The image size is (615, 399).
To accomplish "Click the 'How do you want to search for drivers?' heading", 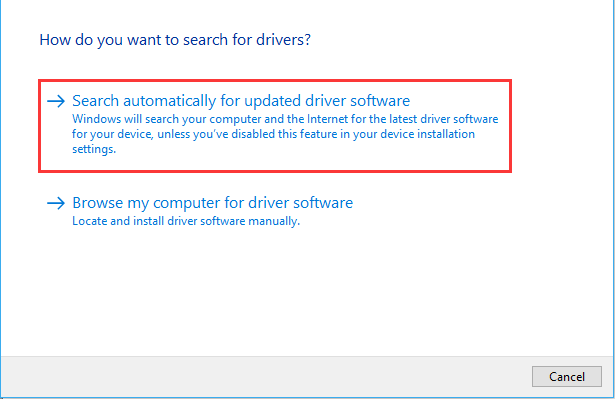I will (175, 40).
